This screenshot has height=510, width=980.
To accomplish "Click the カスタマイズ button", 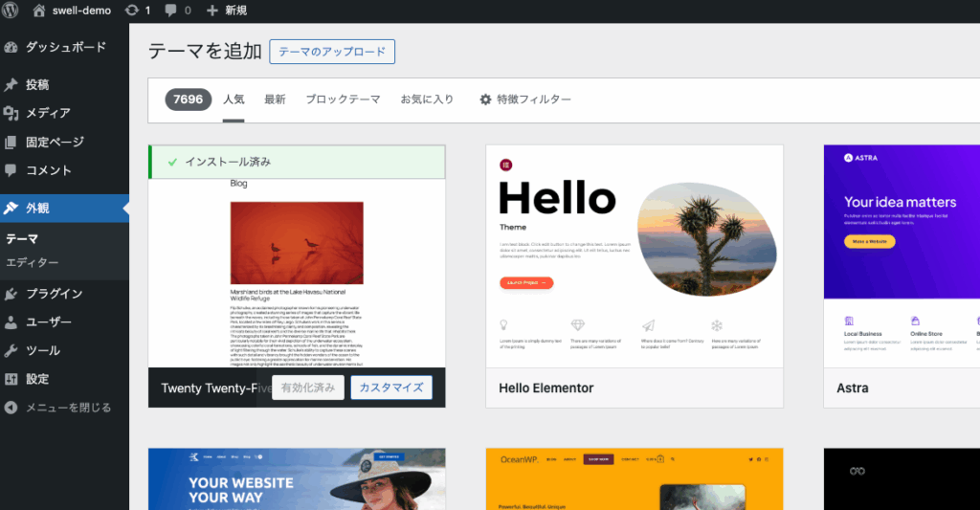I will 390,388.
